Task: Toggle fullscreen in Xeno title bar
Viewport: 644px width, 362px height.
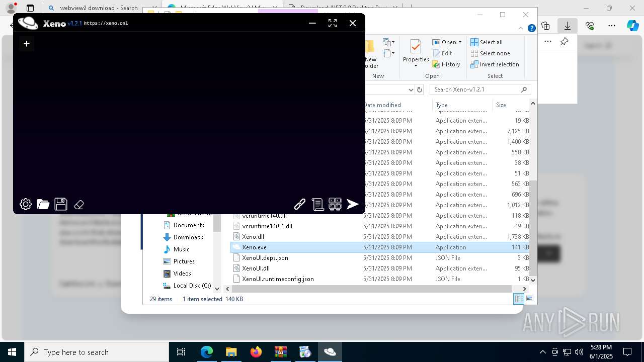Action: [333, 23]
